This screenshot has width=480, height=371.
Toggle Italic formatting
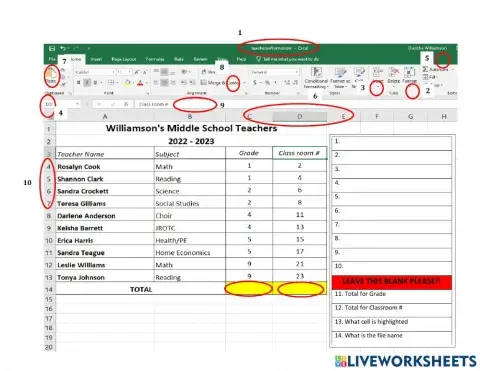click(87, 82)
